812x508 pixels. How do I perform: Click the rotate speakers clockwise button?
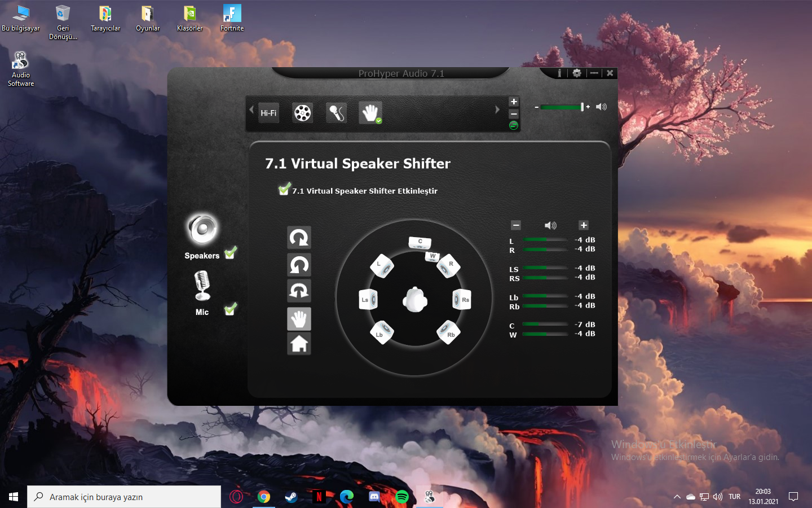pyautogui.click(x=299, y=238)
